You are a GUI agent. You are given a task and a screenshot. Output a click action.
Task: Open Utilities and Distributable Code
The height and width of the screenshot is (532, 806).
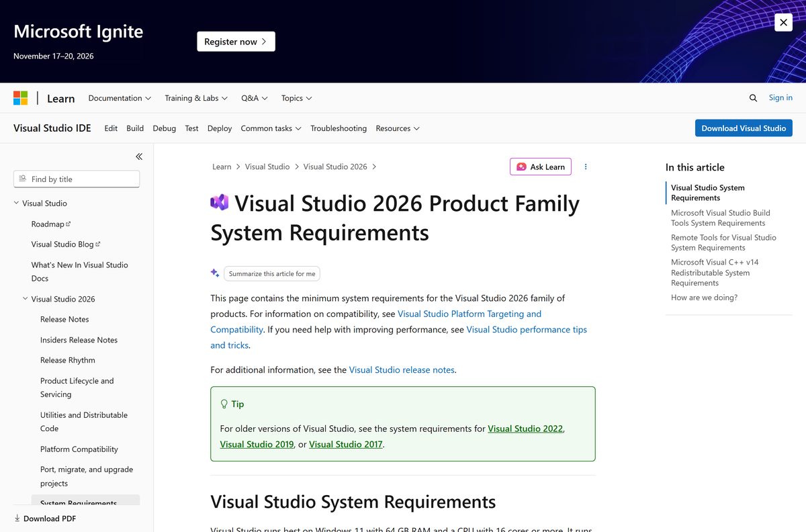[x=84, y=422]
